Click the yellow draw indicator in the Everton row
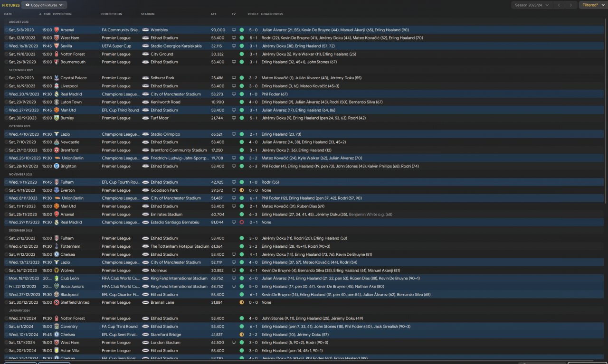 [242, 190]
